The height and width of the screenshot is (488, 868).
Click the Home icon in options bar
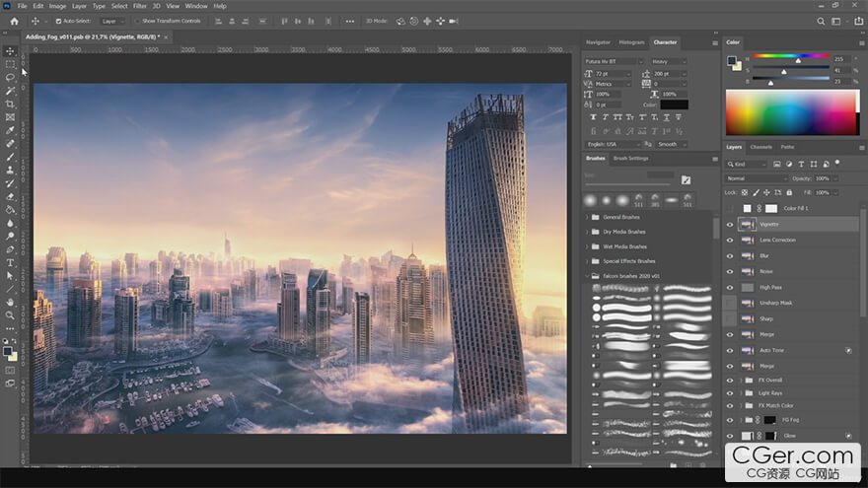pos(15,21)
